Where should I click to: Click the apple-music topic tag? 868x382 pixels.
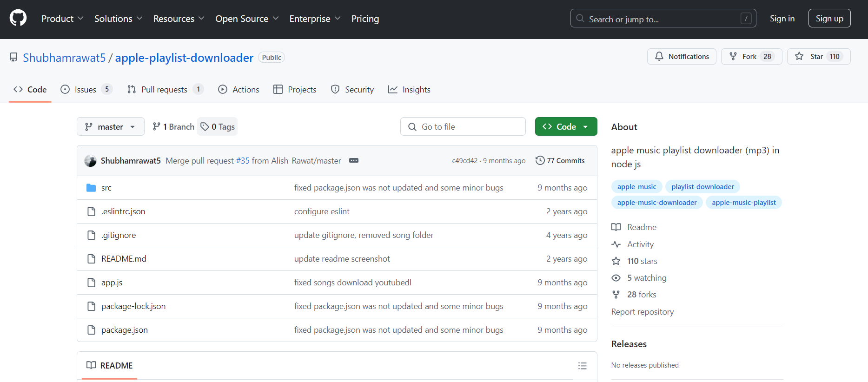[x=636, y=187]
